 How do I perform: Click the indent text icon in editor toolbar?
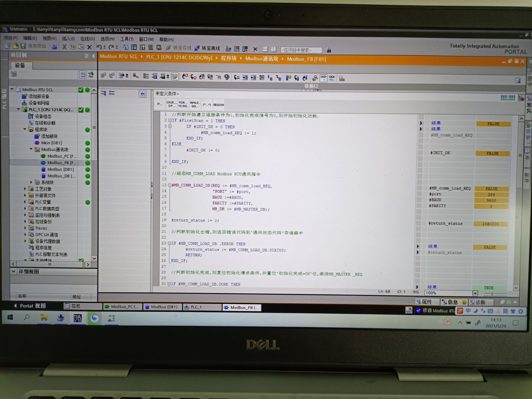coord(245,78)
